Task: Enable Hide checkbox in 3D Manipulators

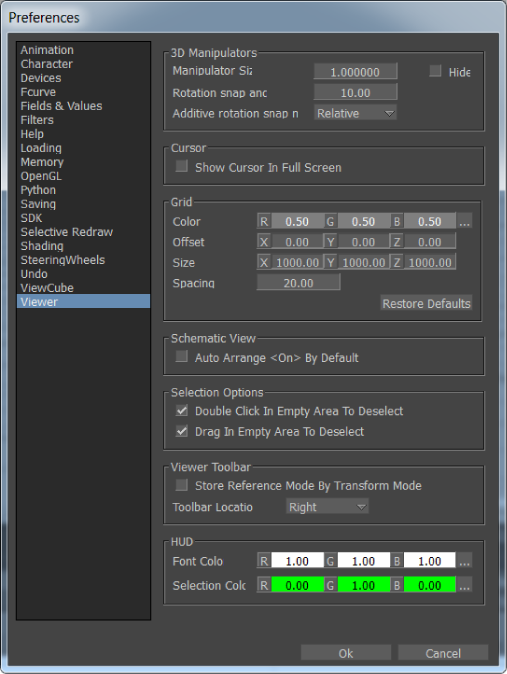Action: pyautogui.click(x=435, y=71)
